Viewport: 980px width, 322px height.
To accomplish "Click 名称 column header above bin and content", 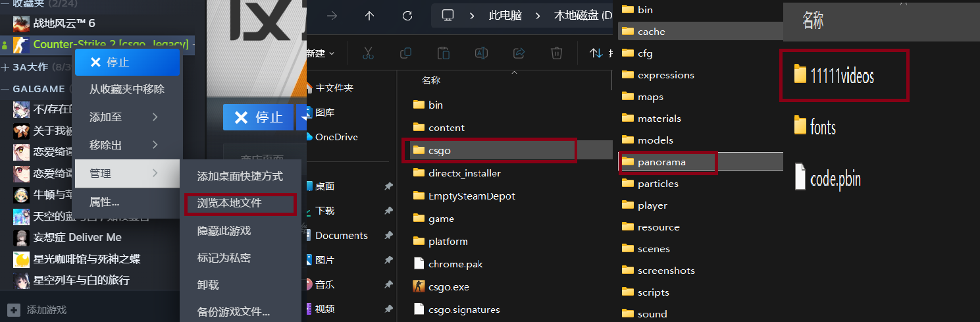I will coord(431,80).
